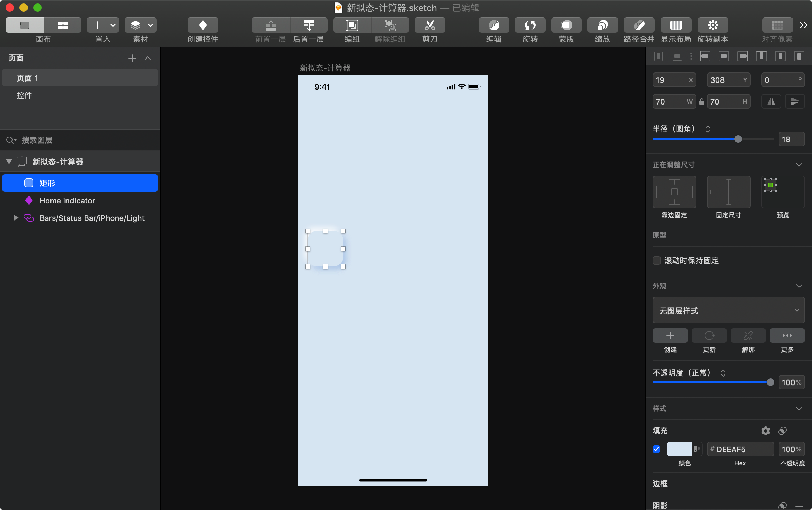Open the fill color swatch
This screenshot has width=812, height=510.
679,449
